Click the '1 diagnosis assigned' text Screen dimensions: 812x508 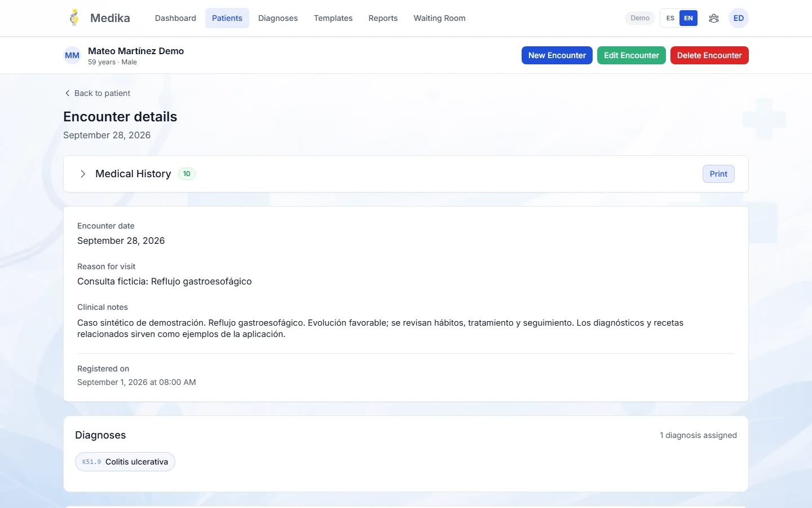pyautogui.click(x=698, y=435)
